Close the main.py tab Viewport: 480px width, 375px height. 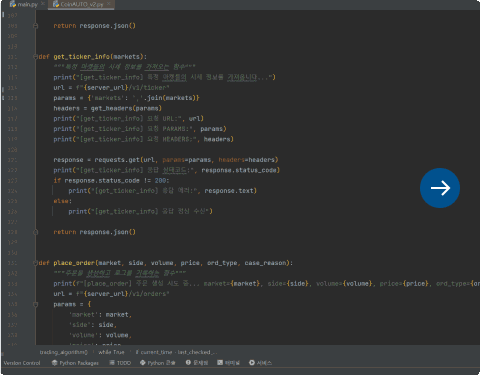point(43,4)
